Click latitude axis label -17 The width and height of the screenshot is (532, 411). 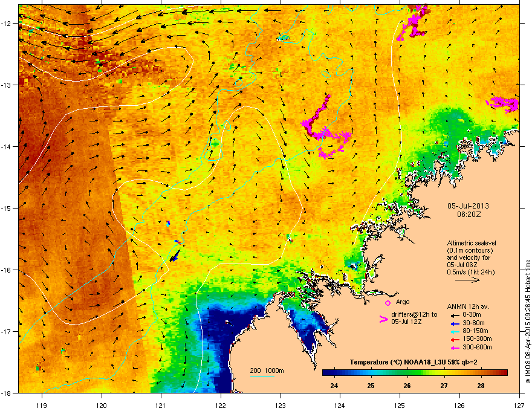(x=6, y=331)
